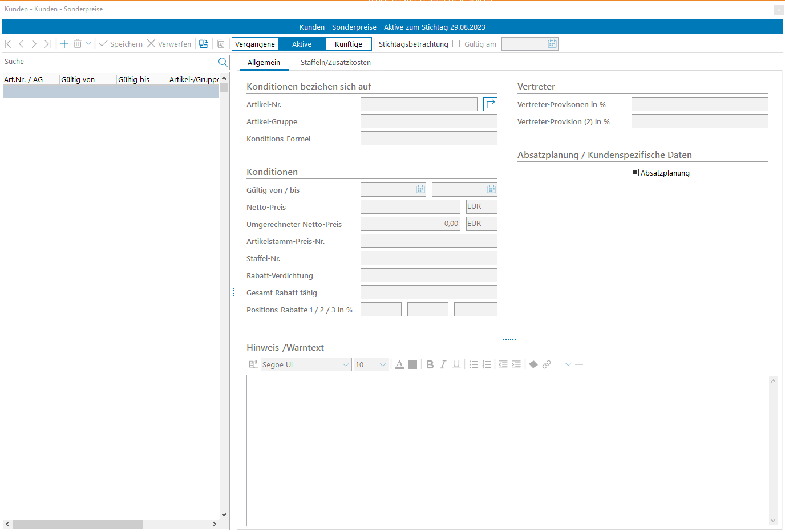
Task: Click the bulleted list icon
Action: pos(474,364)
